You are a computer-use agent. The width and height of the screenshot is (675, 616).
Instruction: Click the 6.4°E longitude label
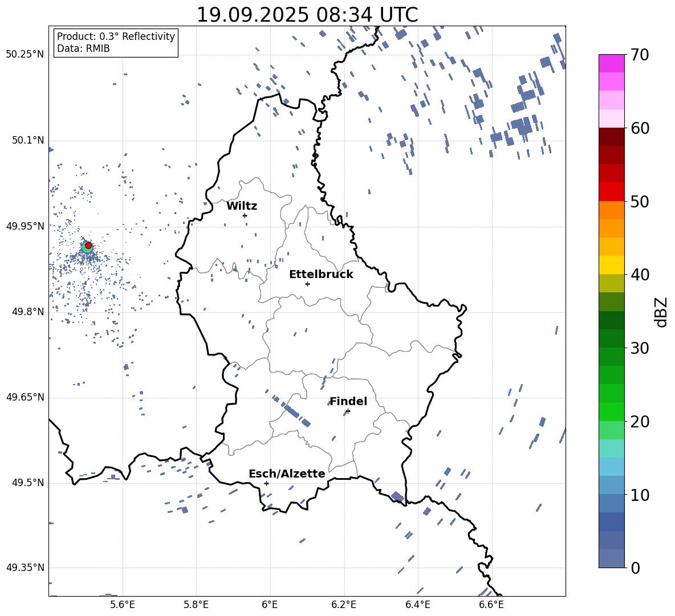[417, 605]
